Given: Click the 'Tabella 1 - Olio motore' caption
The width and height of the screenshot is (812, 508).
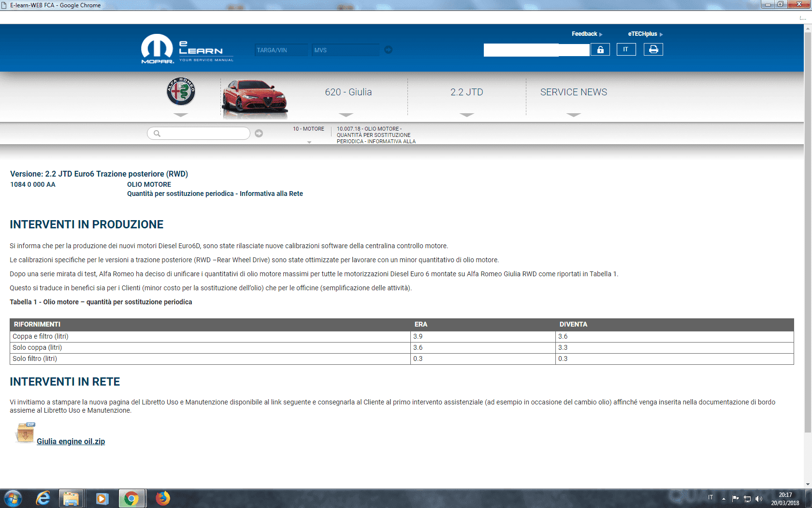Looking at the screenshot, I should point(101,302).
